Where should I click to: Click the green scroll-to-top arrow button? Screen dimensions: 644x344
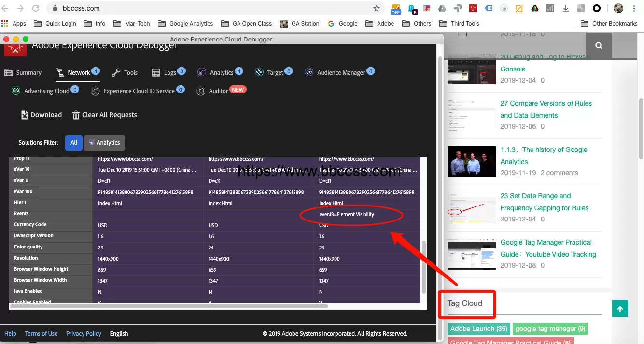coord(620,309)
